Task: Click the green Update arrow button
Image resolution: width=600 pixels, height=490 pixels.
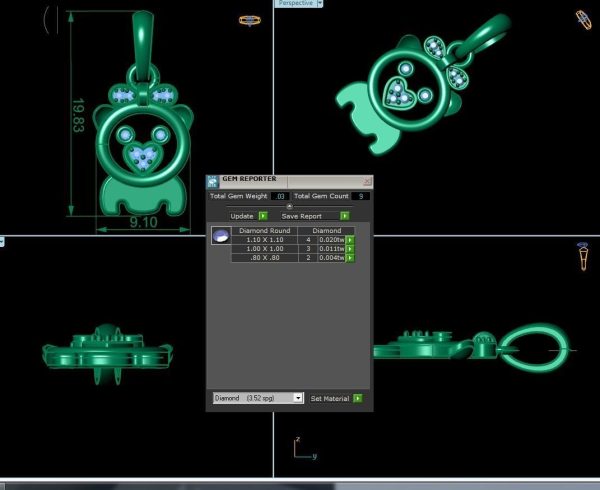Action: [x=263, y=216]
